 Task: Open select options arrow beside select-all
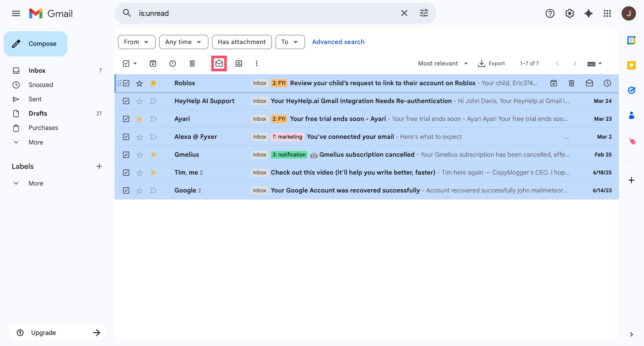(x=135, y=63)
